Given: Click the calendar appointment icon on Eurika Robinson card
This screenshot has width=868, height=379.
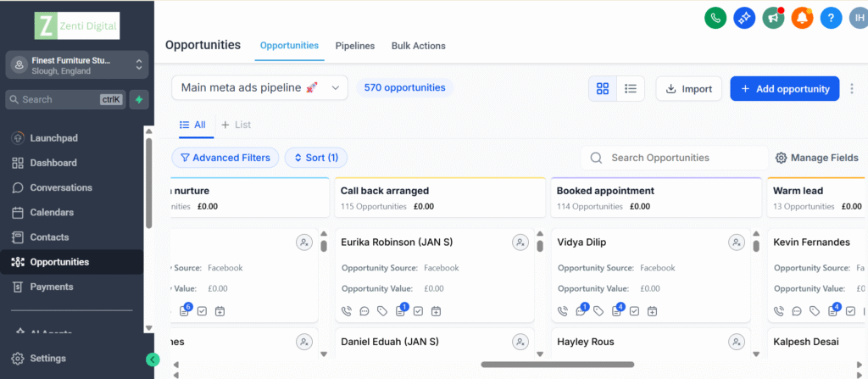Looking at the screenshot, I should click(x=436, y=311).
